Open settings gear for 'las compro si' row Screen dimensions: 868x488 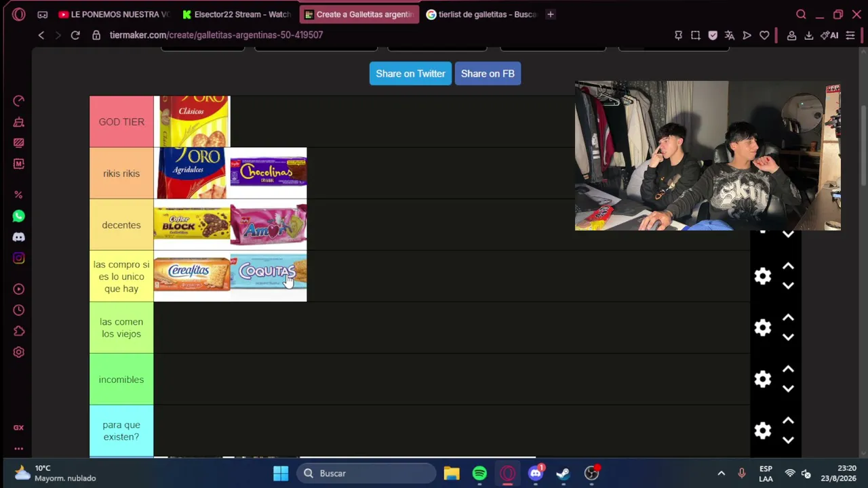763,276
